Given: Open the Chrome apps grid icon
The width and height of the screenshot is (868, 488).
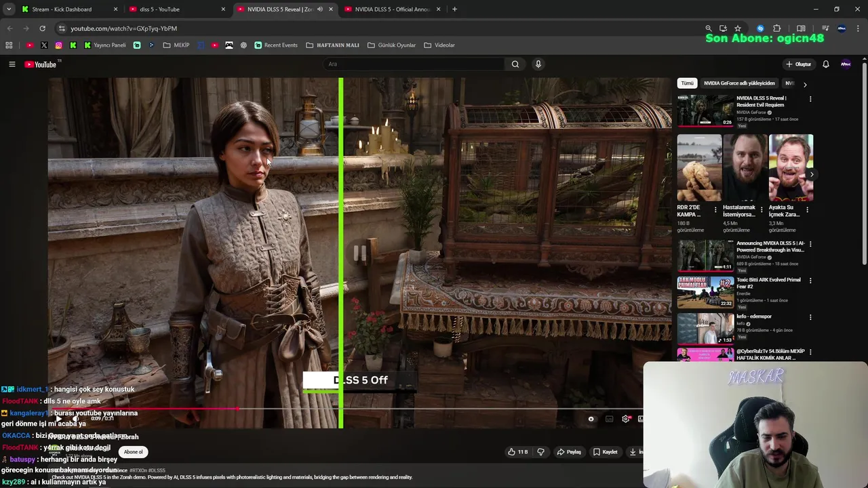Looking at the screenshot, I should coord(9,45).
